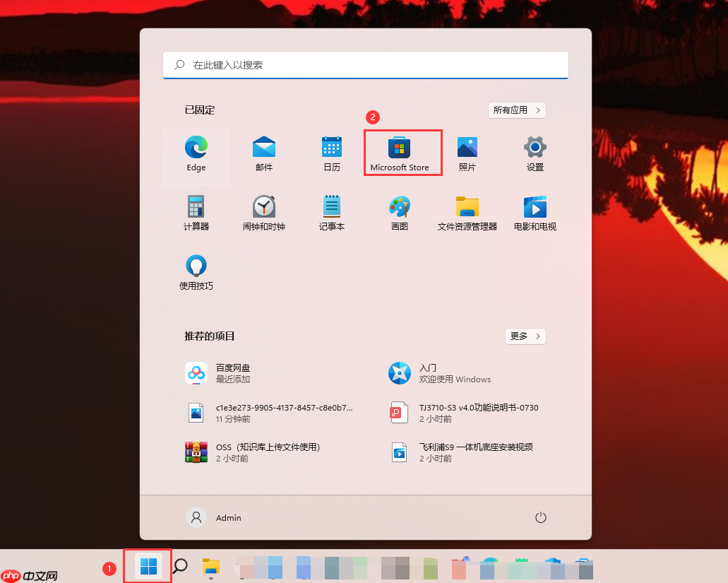Open the 画图 paint app

(x=400, y=212)
